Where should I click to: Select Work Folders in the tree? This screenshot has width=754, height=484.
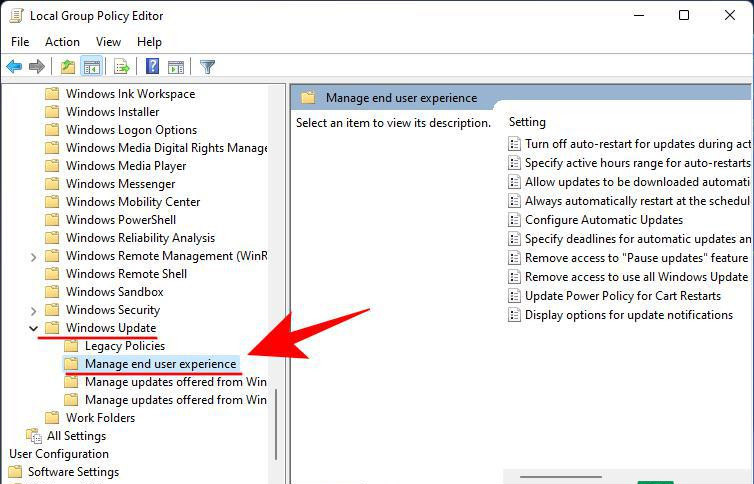[101, 418]
